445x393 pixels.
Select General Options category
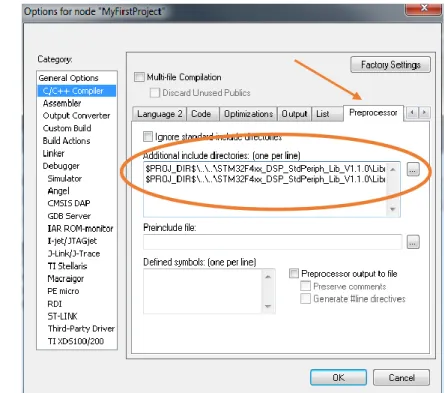68,78
